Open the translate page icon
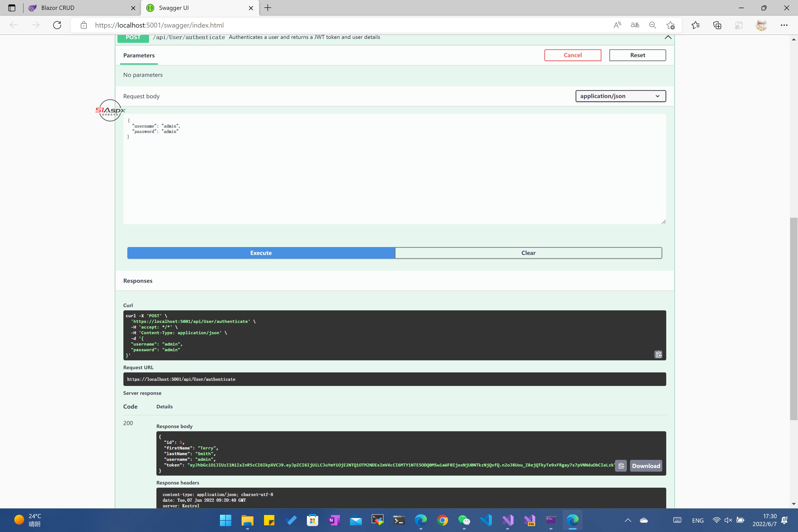This screenshot has width=798, height=532. 635,25
